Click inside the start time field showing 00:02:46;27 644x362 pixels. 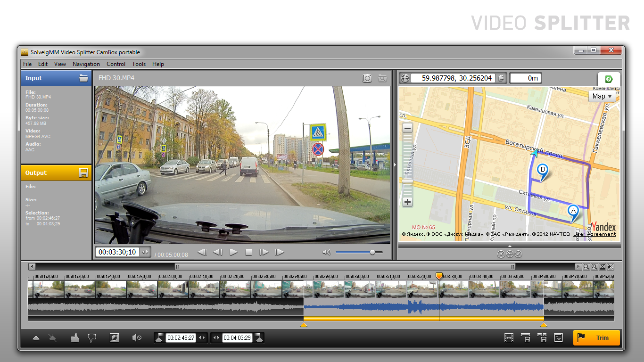pos(181,337)
